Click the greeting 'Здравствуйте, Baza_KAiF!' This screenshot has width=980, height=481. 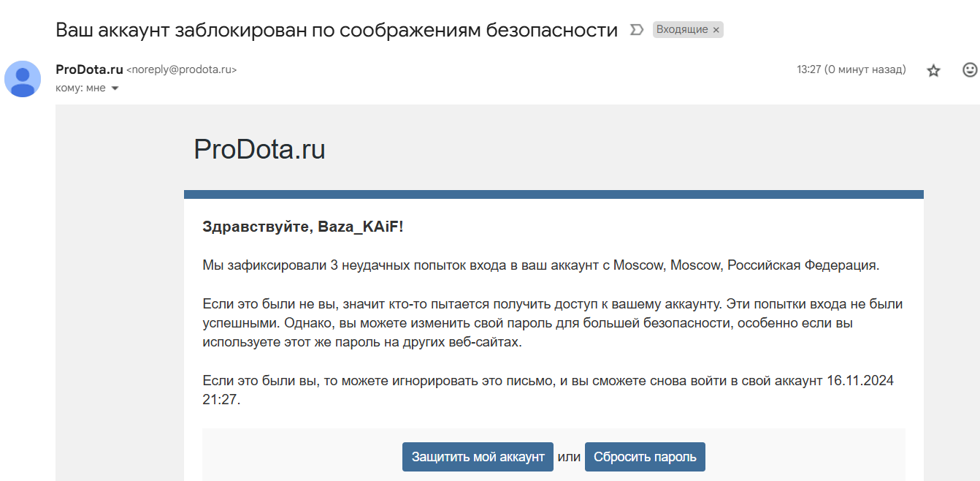302,227
